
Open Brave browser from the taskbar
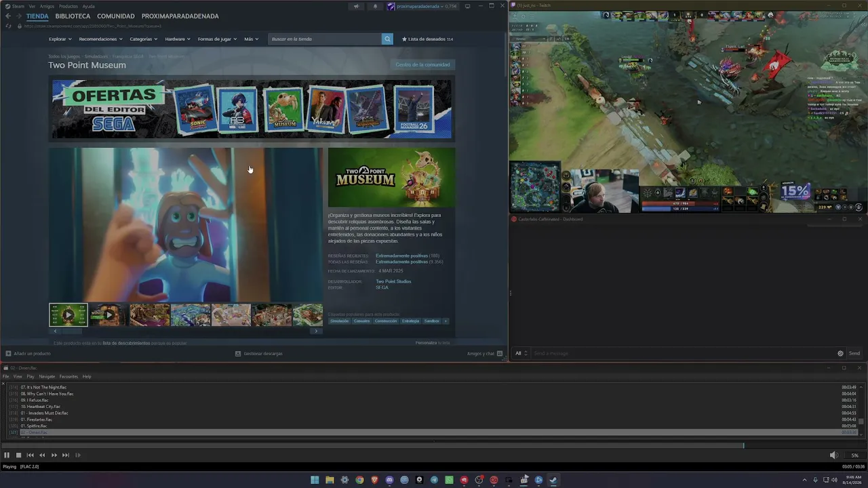coord(374,480)
